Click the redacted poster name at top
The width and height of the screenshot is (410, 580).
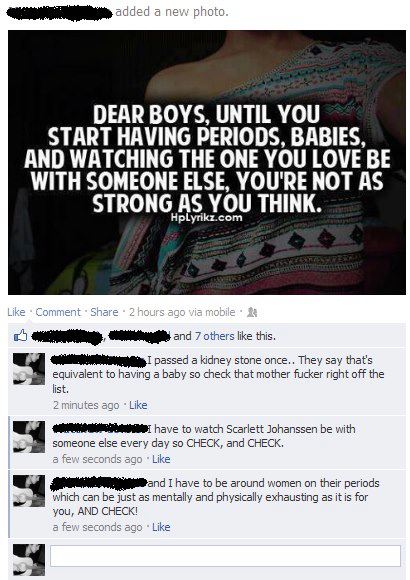click(60, 13)
